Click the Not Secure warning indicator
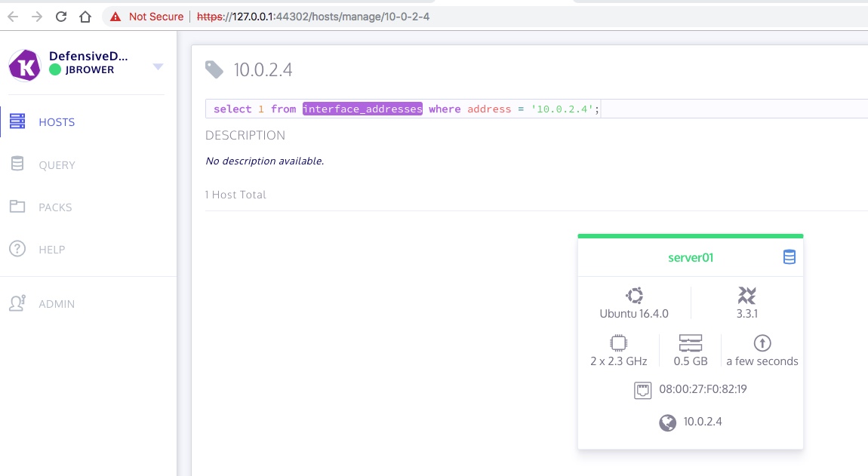Viewport: 868px width, 476px height. tap(146, 17)
